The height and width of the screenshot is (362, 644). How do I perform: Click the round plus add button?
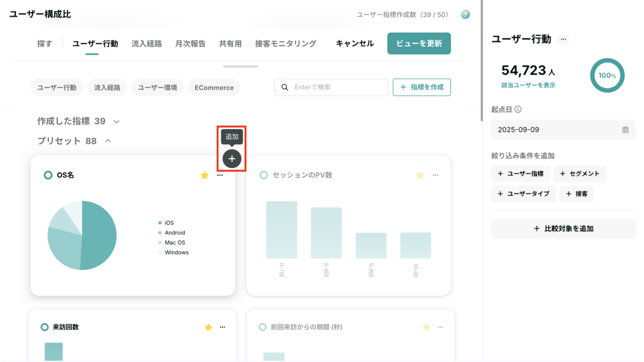232,159
